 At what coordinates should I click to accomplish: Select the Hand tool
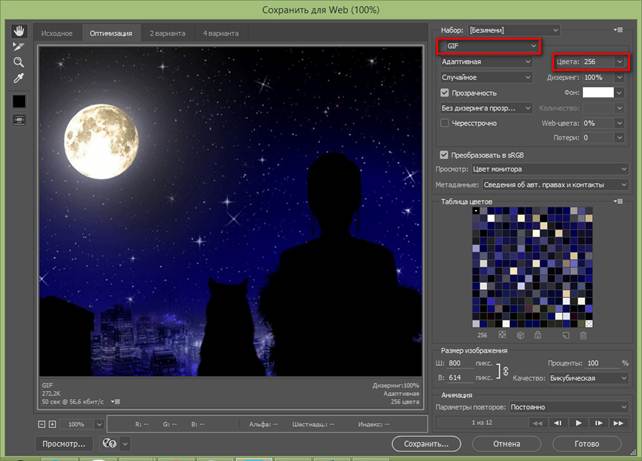pos(18,31)
